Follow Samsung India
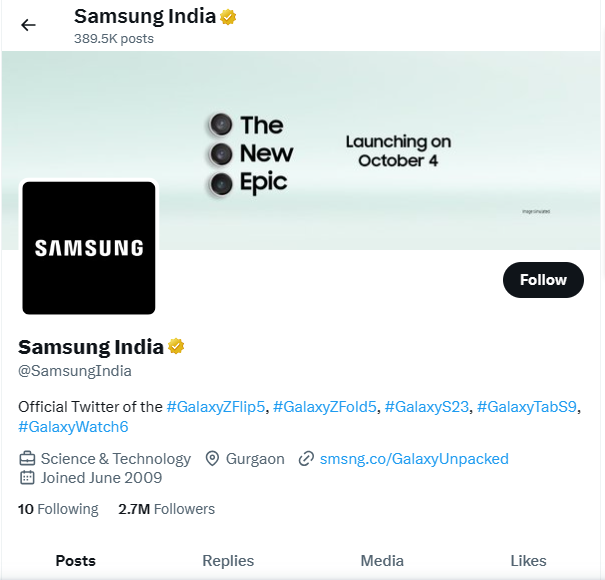The image size is (605, 580). click(x=543, y=280)
